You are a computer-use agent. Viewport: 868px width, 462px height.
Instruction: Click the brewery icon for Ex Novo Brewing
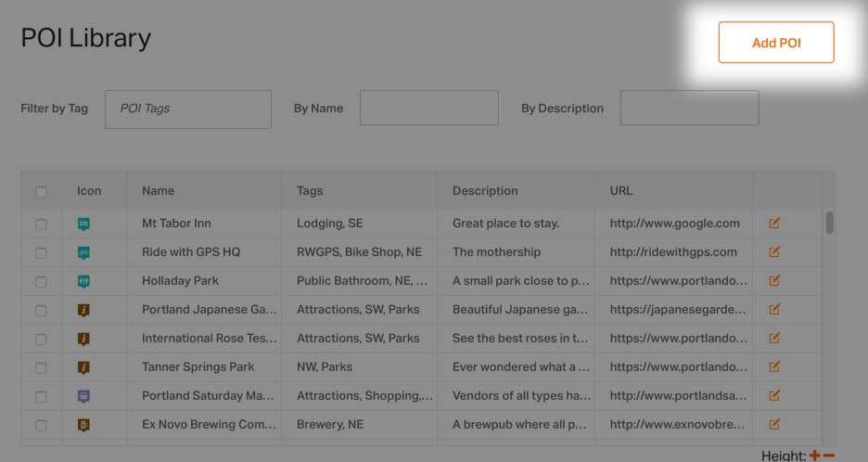83,425
